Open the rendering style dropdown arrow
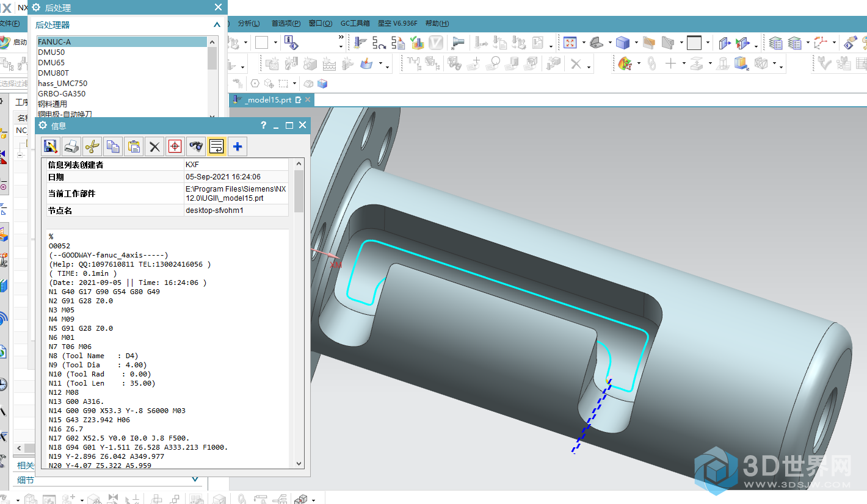The image size is (867, 504). point(636,43)
